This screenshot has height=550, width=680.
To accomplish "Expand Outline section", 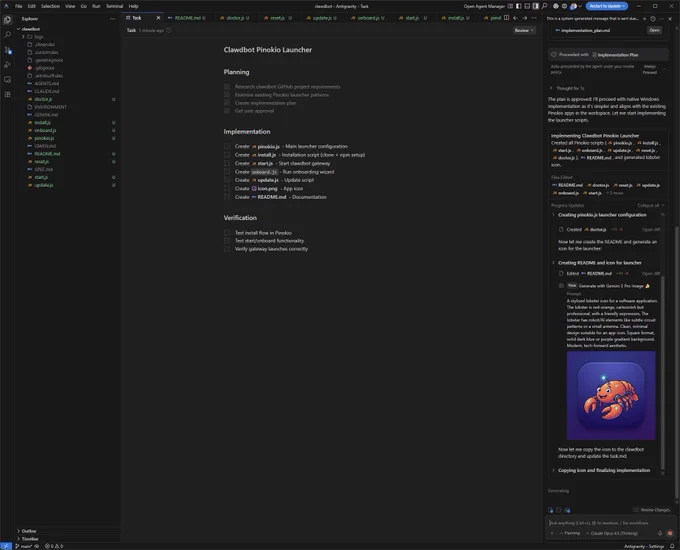I will [x=29, y=531].
